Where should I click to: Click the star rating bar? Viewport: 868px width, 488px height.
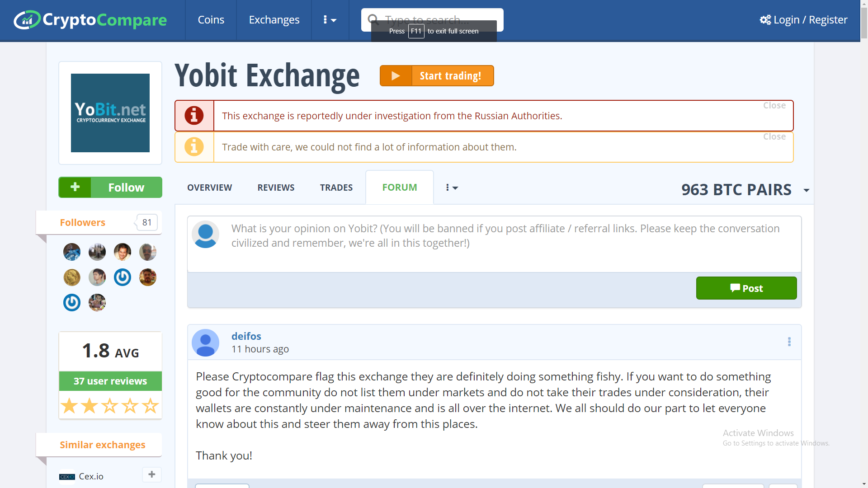(x=110, y=406)
